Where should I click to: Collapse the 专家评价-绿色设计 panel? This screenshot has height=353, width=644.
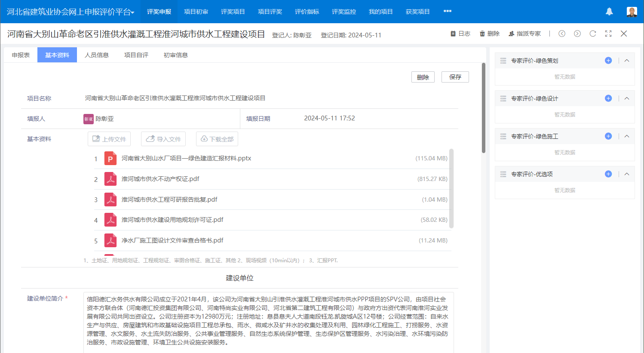(x=627, y=98)
